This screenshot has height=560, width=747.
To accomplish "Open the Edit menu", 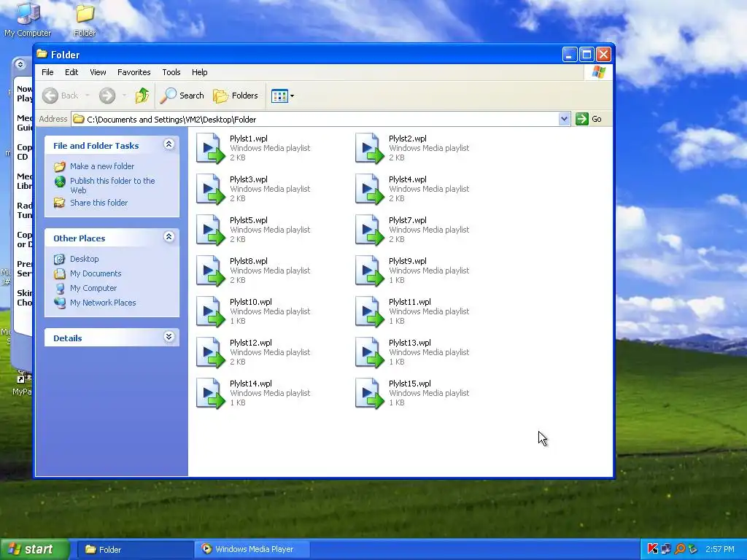I will (x=71, y=72).
